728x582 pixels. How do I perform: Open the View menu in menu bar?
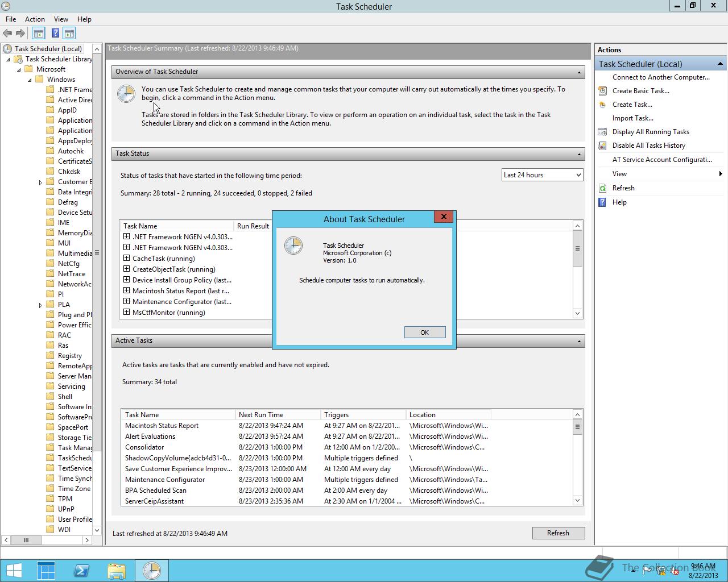tap(61, 19)
